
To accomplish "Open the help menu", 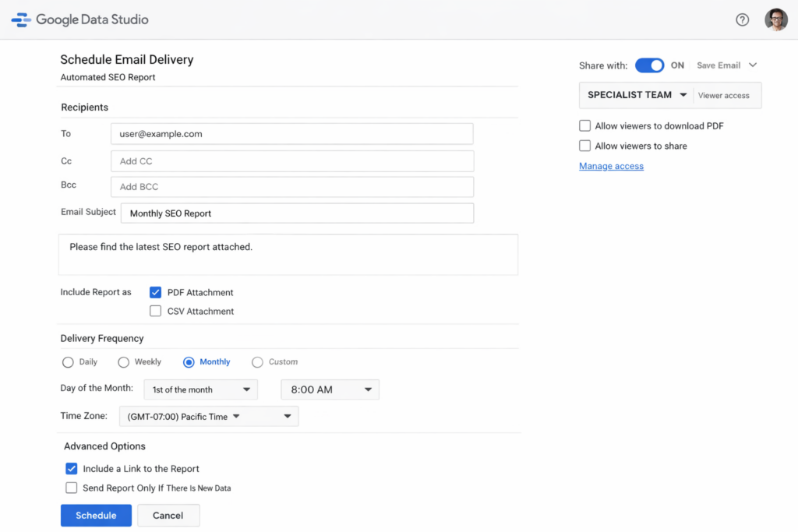I will pos(742,19).
